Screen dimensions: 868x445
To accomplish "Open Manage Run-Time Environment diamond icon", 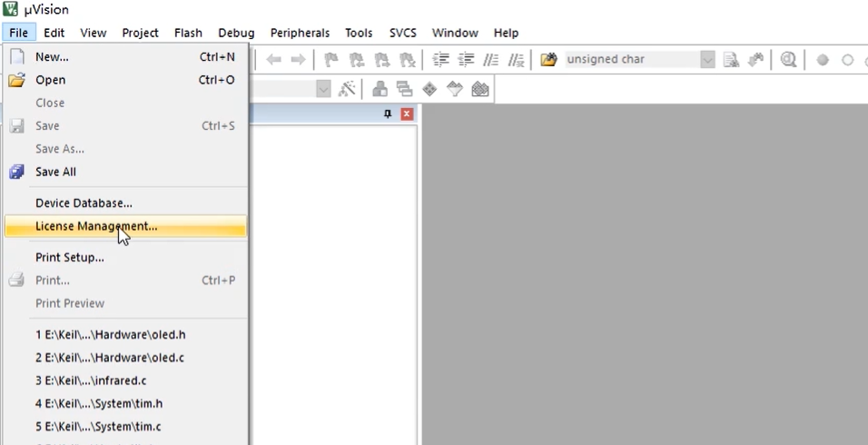I will pos(429,89).
